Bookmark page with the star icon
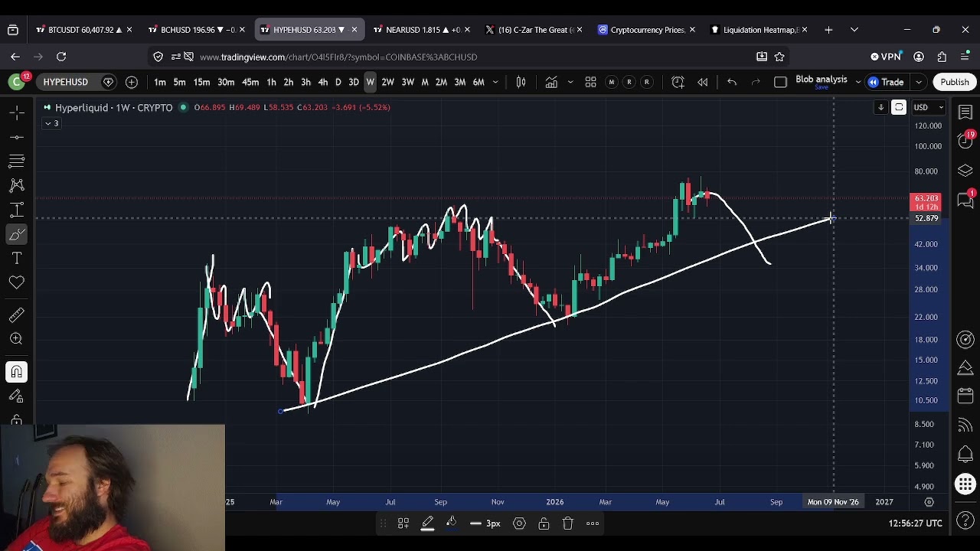 point(779,57)
